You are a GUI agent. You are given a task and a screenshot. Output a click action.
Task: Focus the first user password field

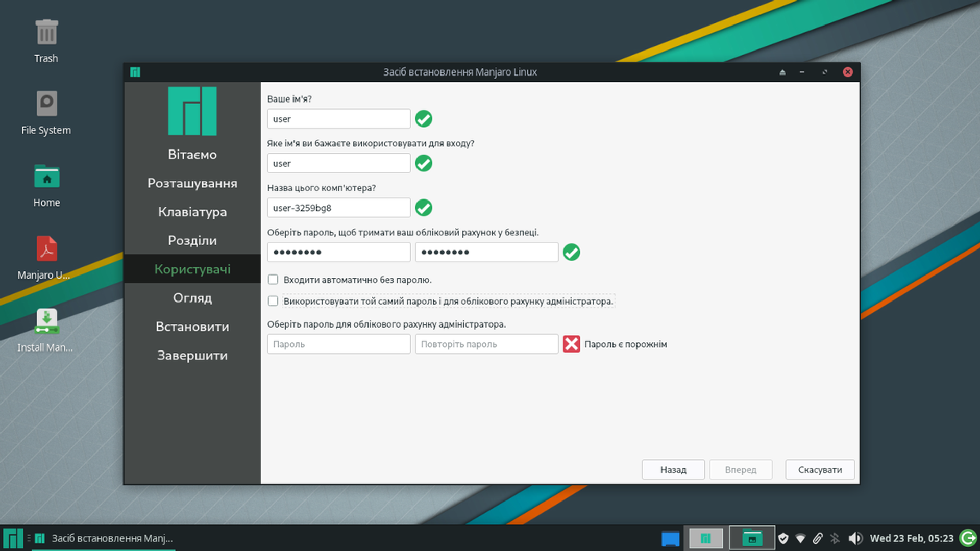coord(339,252)
